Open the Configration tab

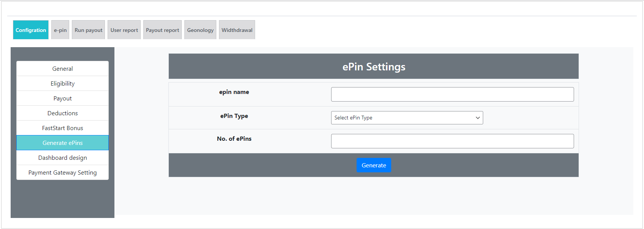coord(31,30)
